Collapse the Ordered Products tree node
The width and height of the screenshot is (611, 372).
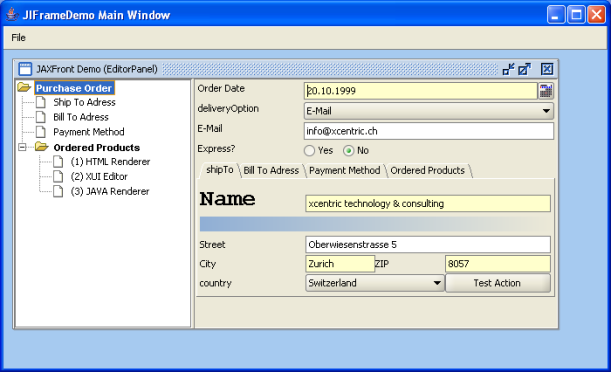click(22, 147)
